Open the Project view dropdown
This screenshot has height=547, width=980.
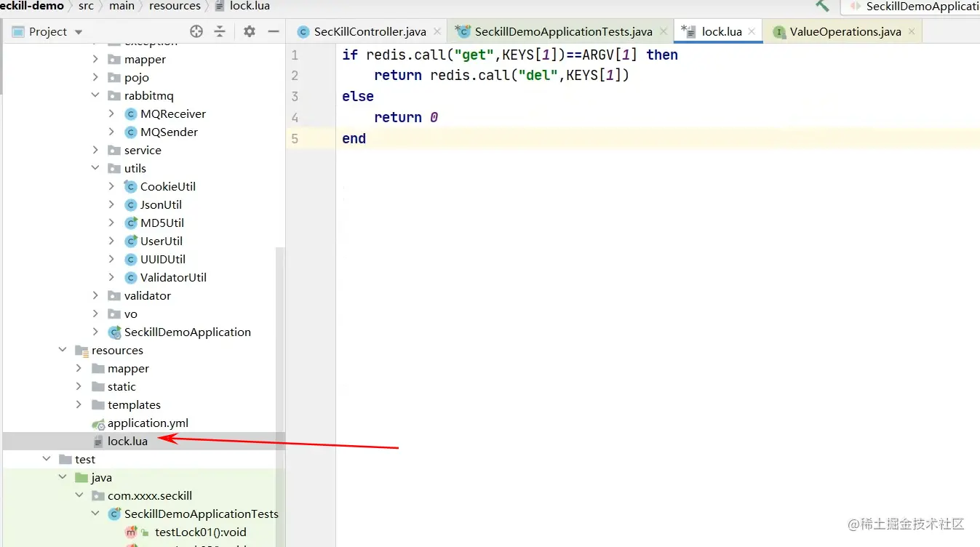(79, 32)
